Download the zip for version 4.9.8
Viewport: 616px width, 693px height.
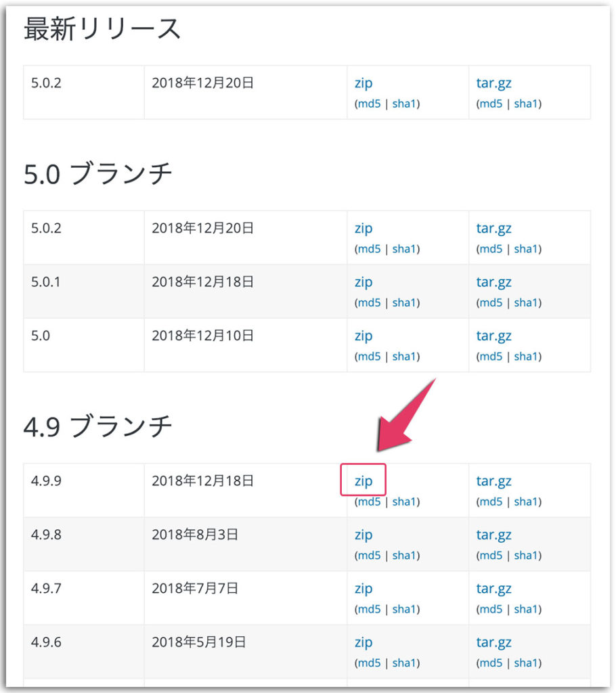point(363,535)
